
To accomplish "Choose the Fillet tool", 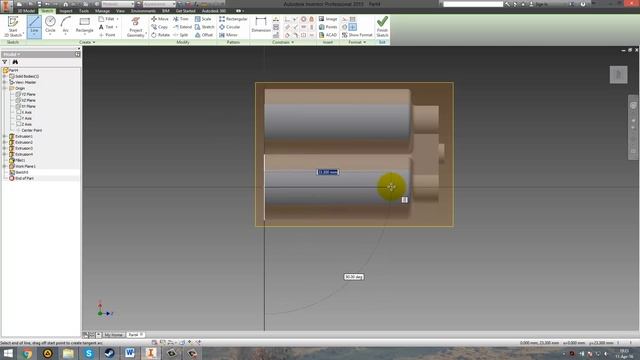I will (107, 19).
